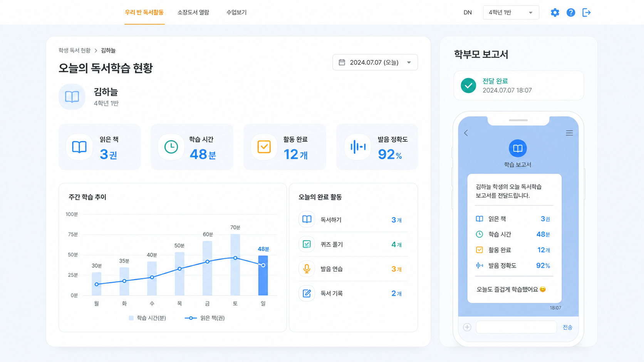Click the book avatar next to 김하늘
644x362 pixels.
tap(72, 97)
